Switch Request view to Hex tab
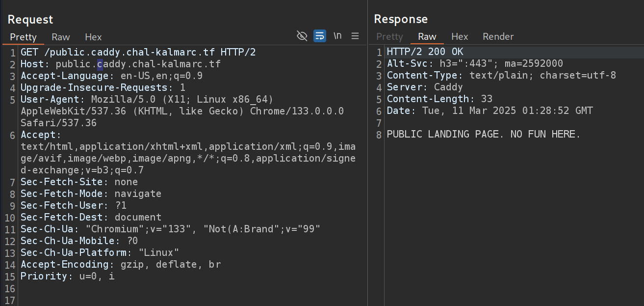Screen dimensions: 644x306 [x=93, y=37]
